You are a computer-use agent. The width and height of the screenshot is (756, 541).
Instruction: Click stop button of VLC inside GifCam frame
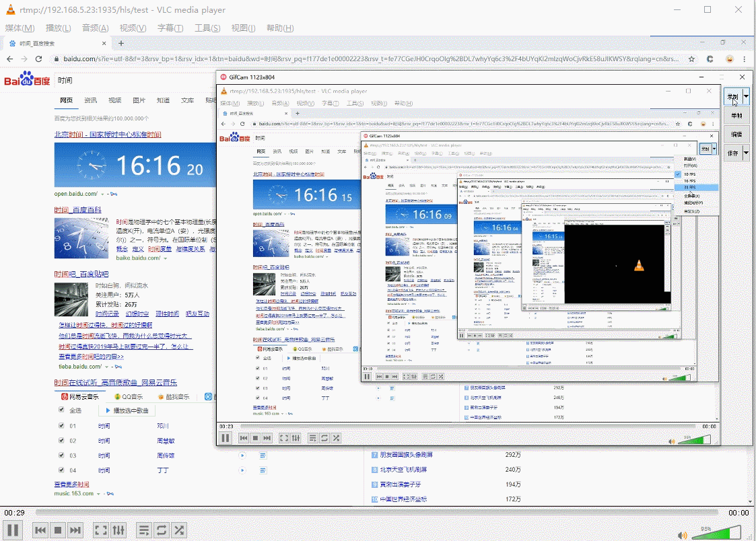click(256, 438)
